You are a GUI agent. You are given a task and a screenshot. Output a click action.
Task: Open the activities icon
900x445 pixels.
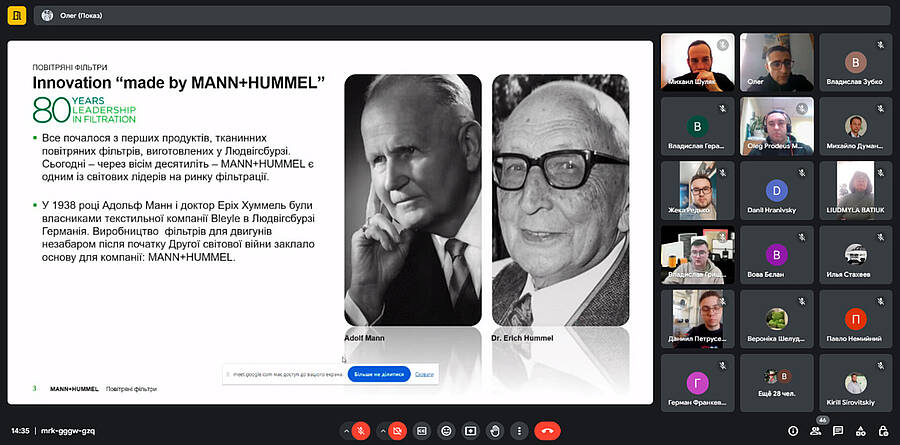click(x=860, y=431)
